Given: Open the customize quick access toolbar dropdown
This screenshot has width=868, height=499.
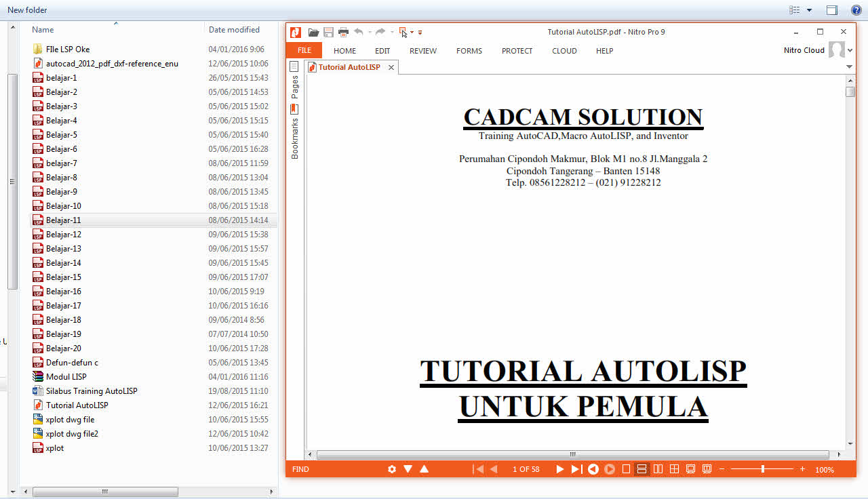Looking at the screenshot, I should click(x=420, y=32).
